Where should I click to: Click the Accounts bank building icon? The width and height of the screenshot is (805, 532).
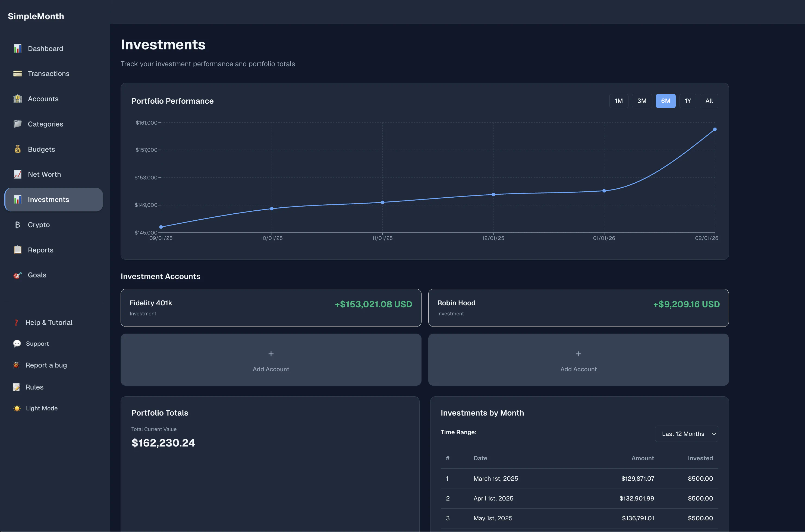17,99
